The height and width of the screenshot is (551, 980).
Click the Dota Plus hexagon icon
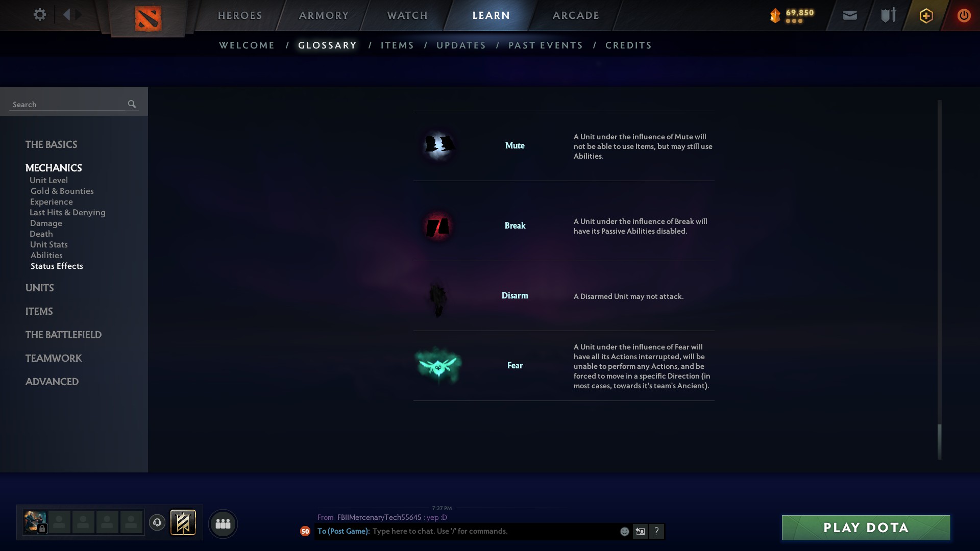click(926, 16)
